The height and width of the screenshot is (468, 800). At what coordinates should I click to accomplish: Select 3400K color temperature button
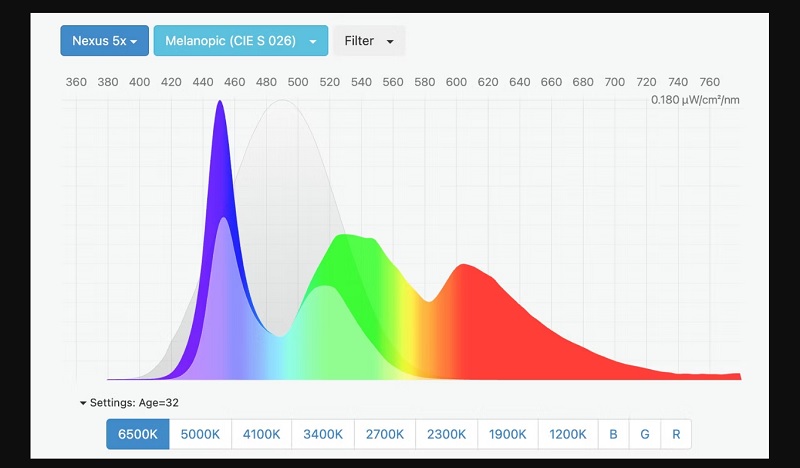click(x=323, y=434)
